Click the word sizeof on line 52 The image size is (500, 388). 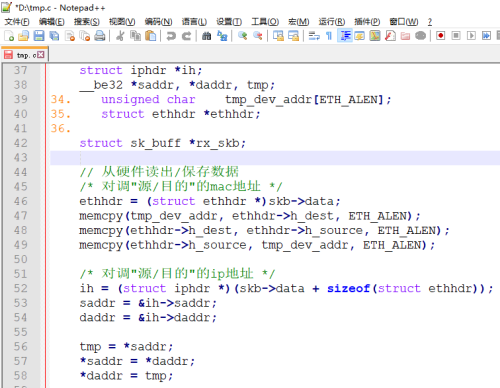point(348,288)
